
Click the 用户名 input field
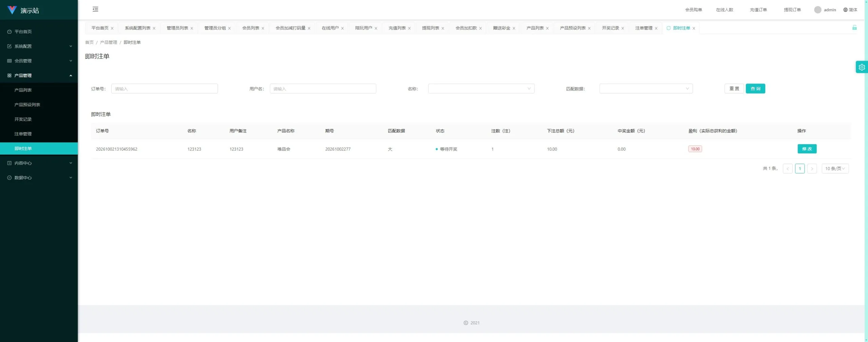pos(323,89)
